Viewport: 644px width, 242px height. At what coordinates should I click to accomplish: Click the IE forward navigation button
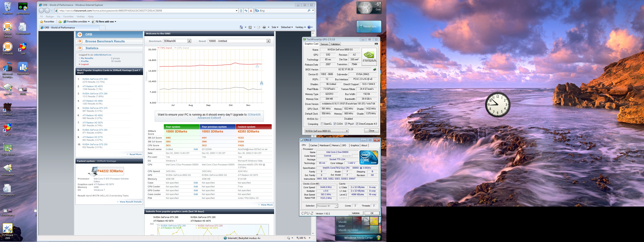coord(47,10)
